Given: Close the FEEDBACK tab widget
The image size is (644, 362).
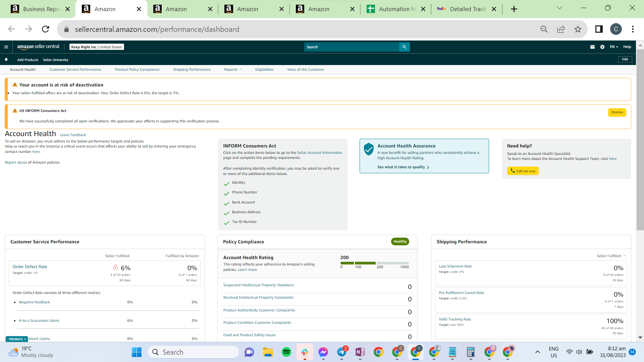Looking at the screenshot, I should click(x=25, y=339).
